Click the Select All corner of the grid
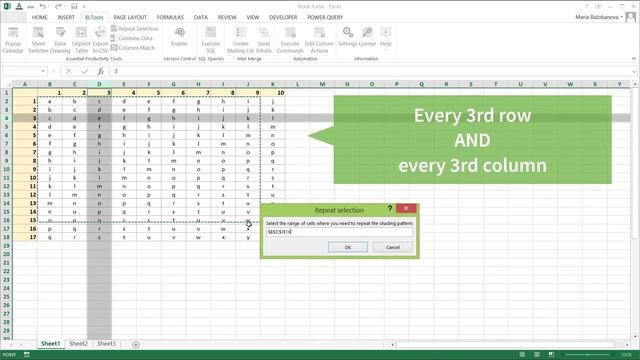The width and height of the screenshot is (640, 360). tap(7, 84)
